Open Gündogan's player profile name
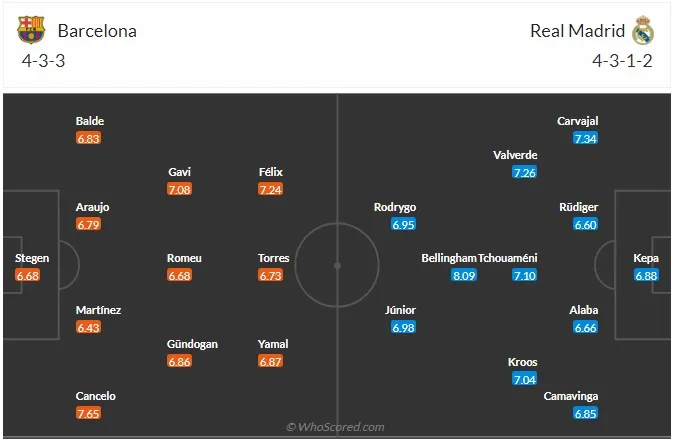673x439 pixels. click(x=192, y=344)
